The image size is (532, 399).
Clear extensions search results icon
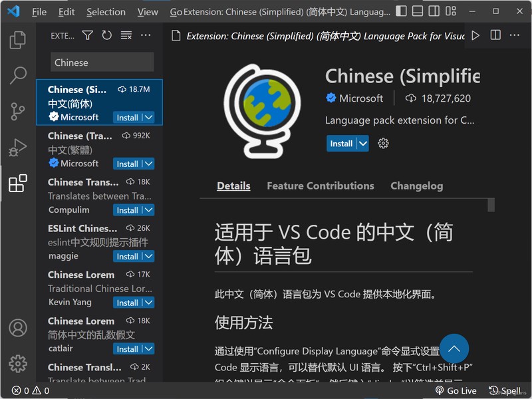point(126,35)
